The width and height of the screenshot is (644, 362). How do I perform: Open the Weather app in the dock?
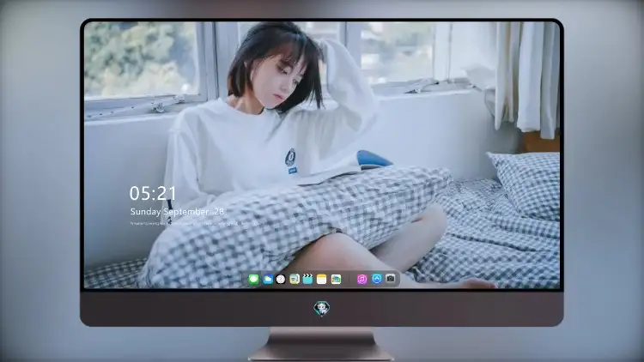pos(268,279)
